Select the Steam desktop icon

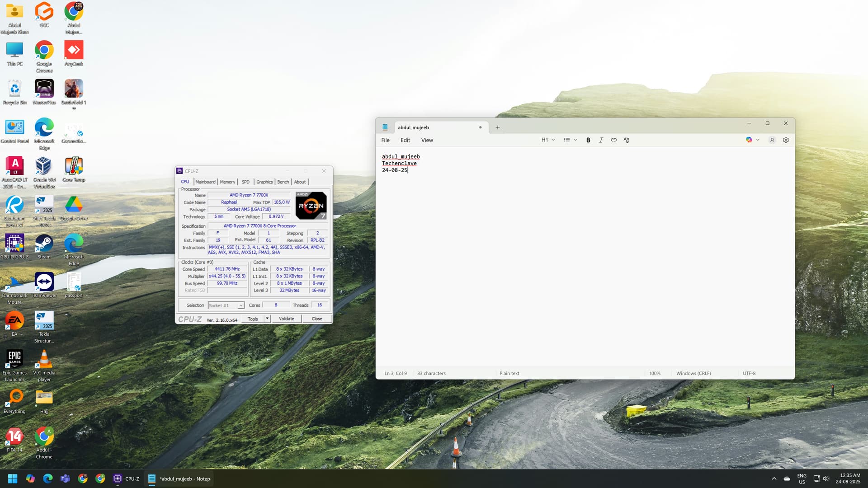click(44, 247)
